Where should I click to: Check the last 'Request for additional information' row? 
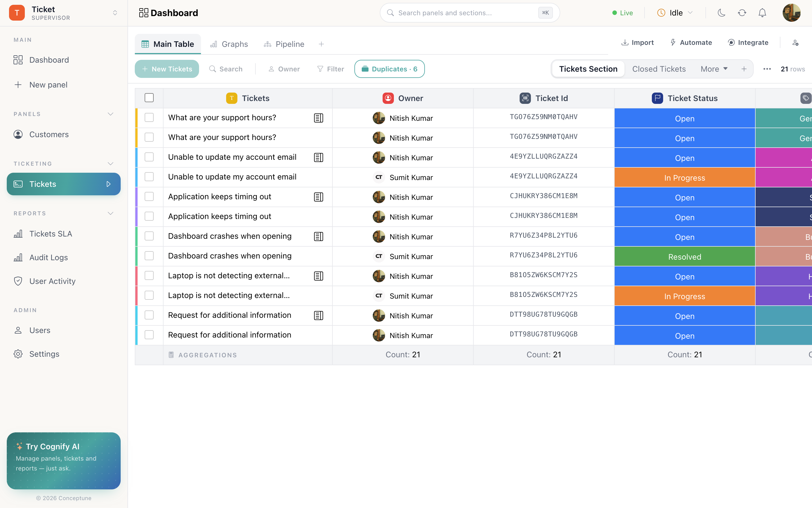tap(149, 335)
